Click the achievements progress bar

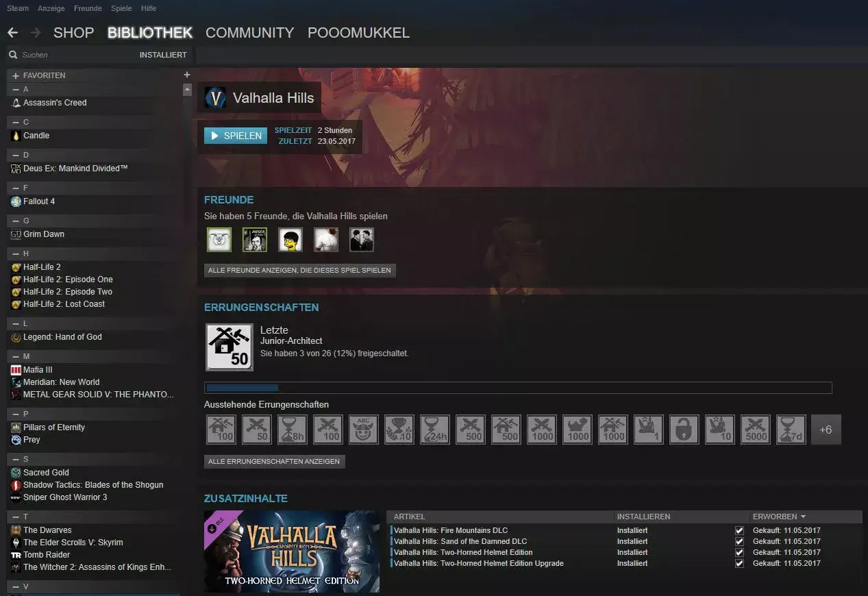(518, 388)
